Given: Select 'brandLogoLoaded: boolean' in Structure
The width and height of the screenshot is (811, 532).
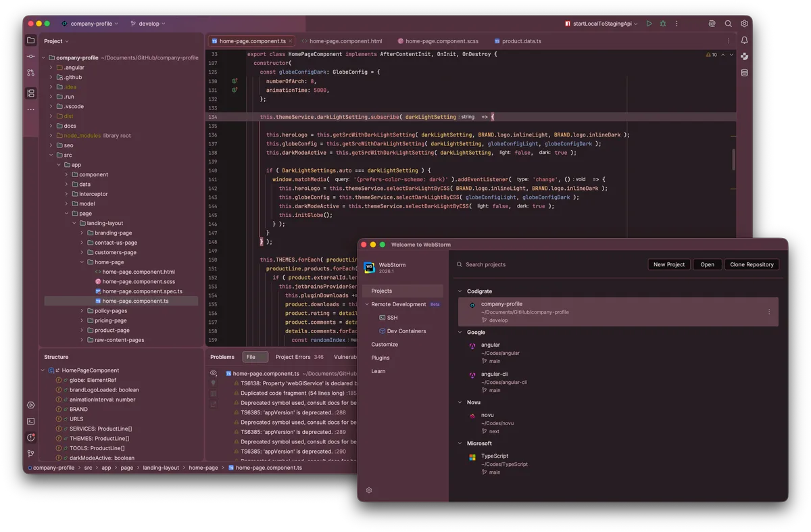Looking at the screenshot, I should tap(104, 390).
